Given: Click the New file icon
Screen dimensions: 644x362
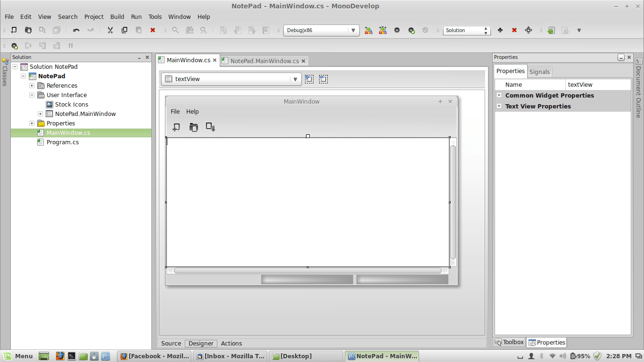Looking at the screenshot, I should click(x=14, y=30).
